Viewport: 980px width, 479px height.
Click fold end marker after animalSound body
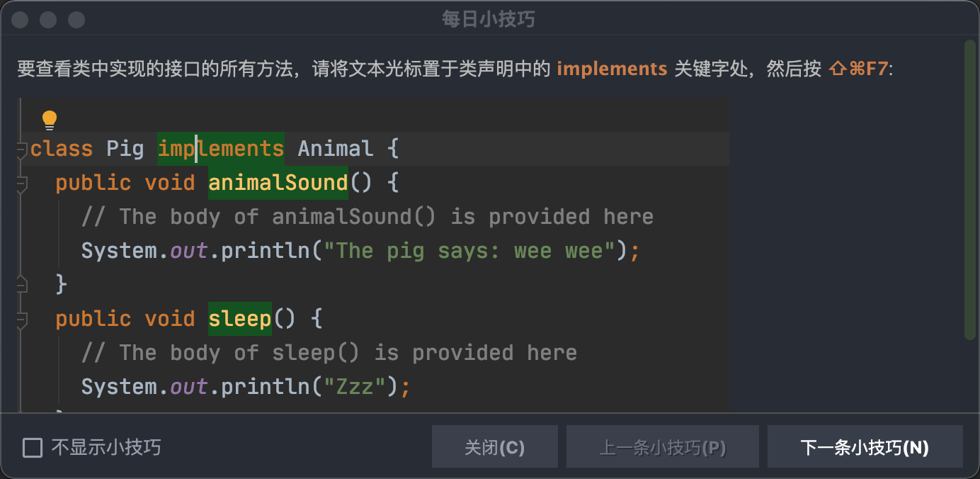tap(21, 285)
